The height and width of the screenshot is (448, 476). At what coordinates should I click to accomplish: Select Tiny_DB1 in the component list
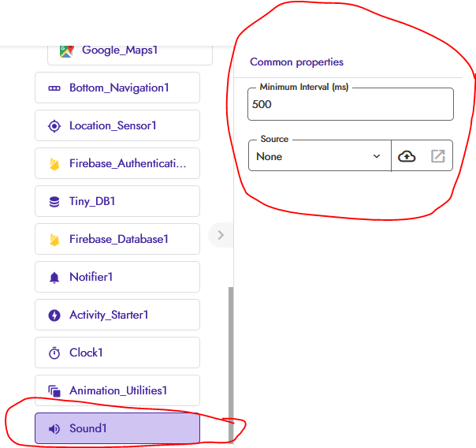118,201
